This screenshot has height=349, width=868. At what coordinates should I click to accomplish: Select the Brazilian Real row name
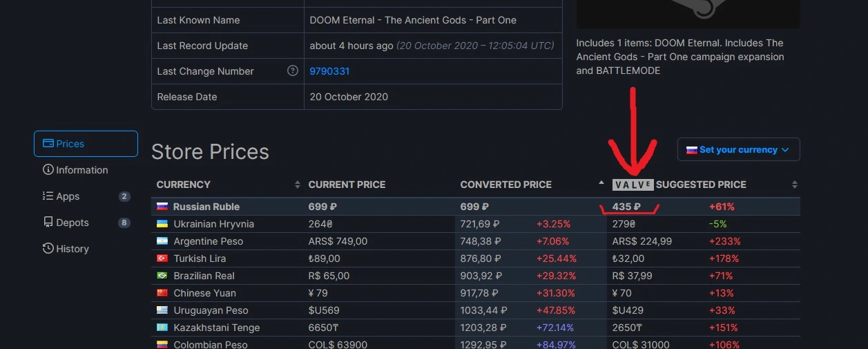[x=204, y=276]
